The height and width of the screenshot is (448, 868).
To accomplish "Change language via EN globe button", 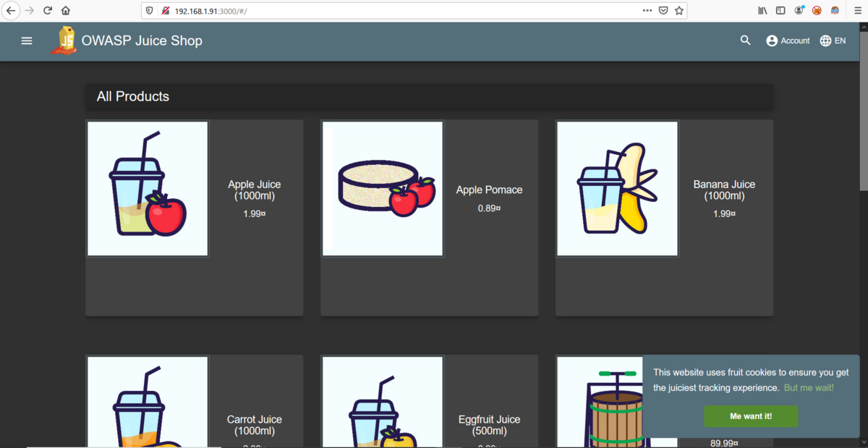I will (x=833, y=41).
